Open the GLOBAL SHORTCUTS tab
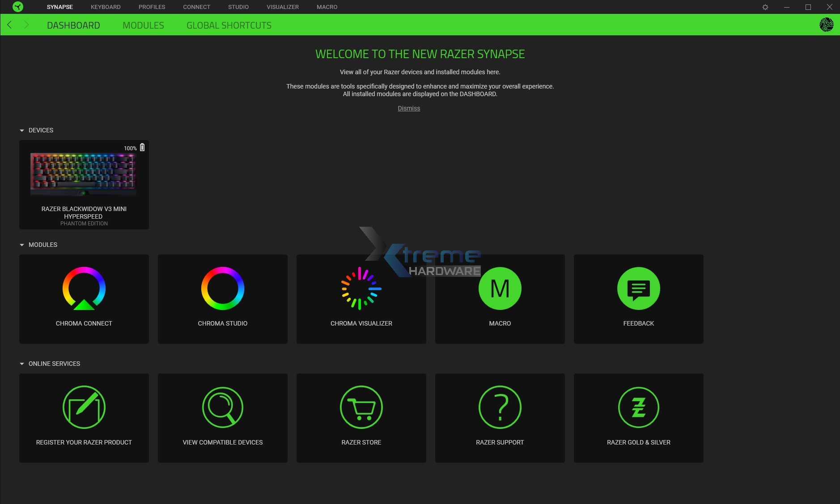Screen dimensions: 840x504 coord(229,25)
